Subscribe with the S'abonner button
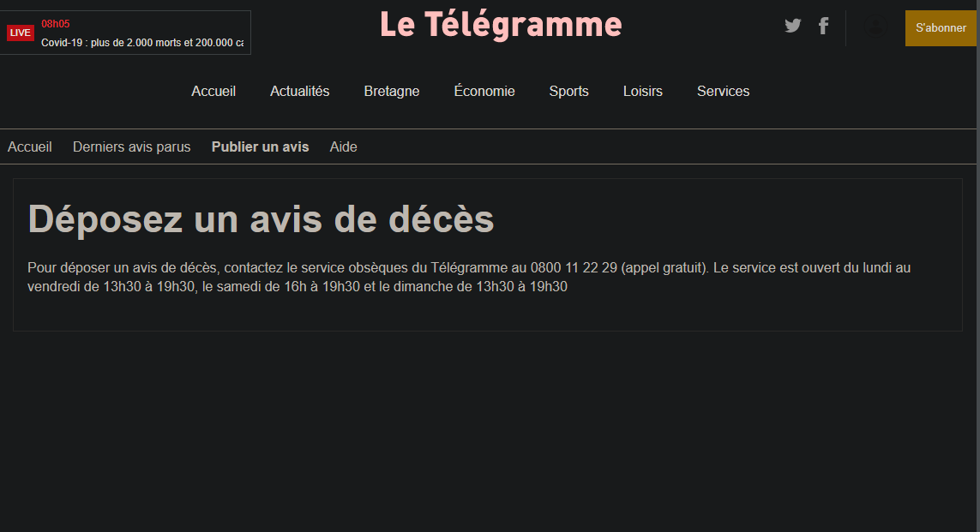Viewport: 980px width, 532px height. pyautogui.click(x=941, y=28)
